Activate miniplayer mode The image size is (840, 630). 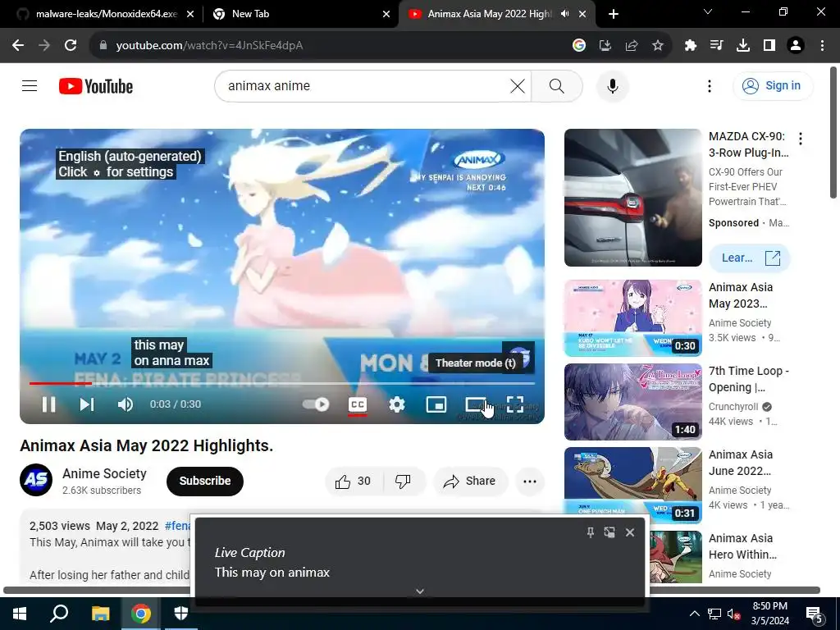coord(436,404)
